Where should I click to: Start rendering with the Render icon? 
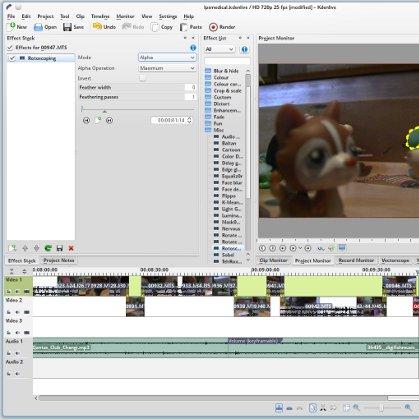click(x=213, y=27)
